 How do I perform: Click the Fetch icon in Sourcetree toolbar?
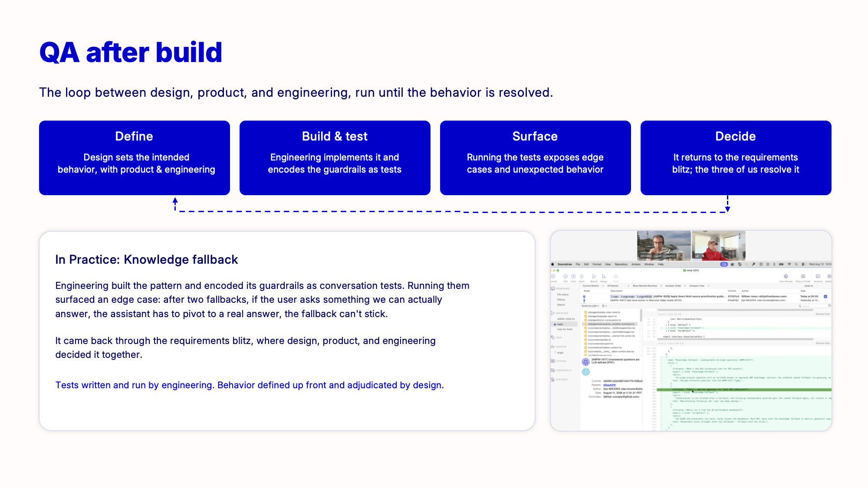pos(582,276)
